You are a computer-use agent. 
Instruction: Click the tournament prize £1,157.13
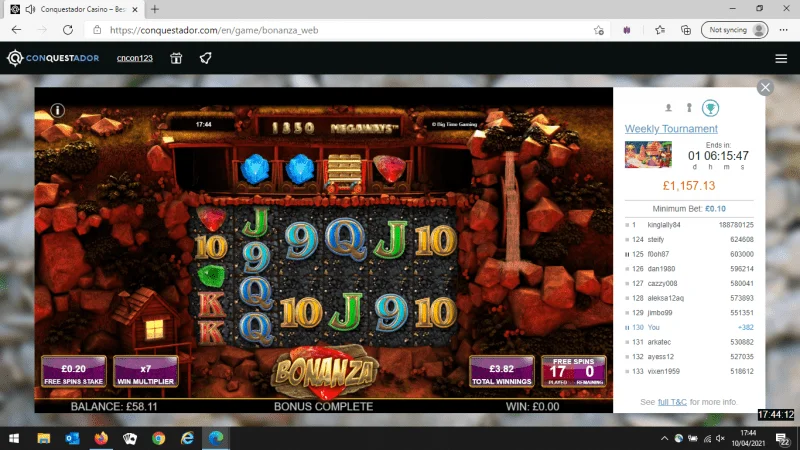(x=689, y=186)
